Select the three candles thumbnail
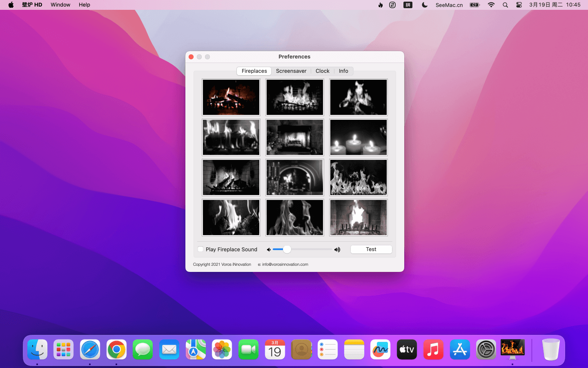 [358, 137]
